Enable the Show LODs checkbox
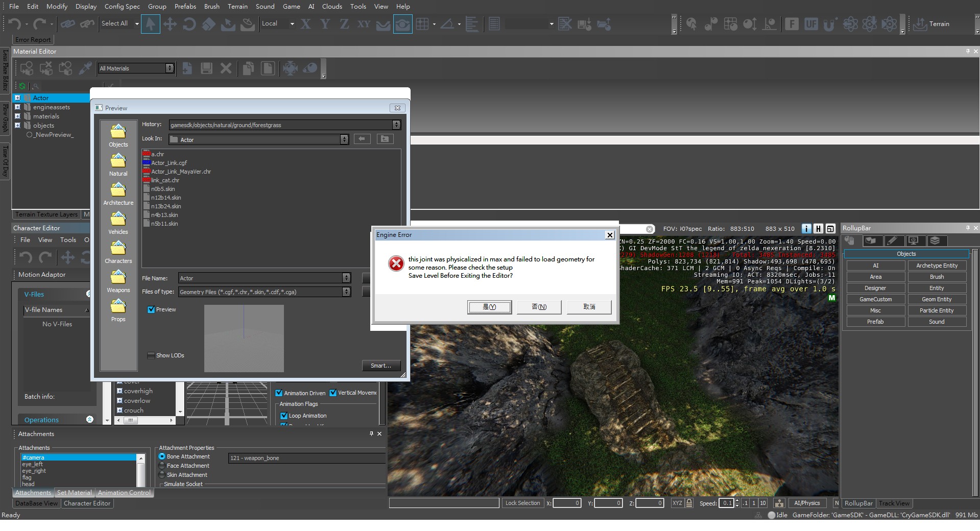 click(151, 355)
